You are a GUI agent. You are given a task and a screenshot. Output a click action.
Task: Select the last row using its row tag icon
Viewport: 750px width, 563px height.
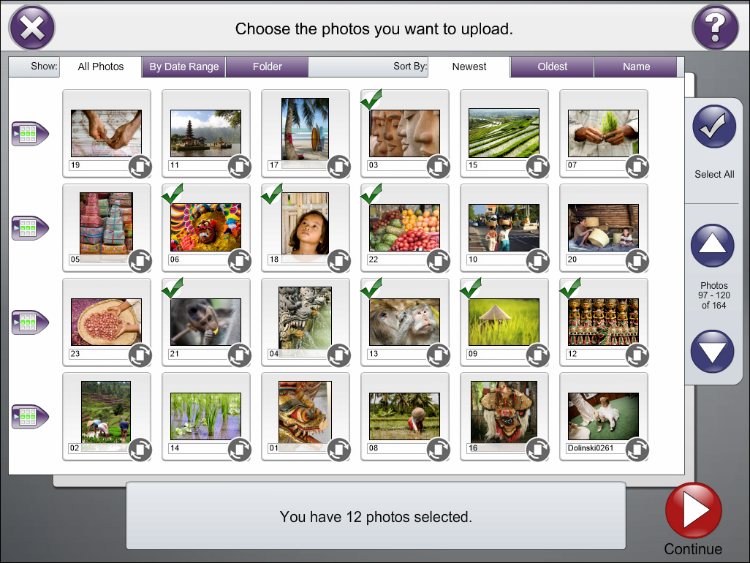tap(30, 417)
